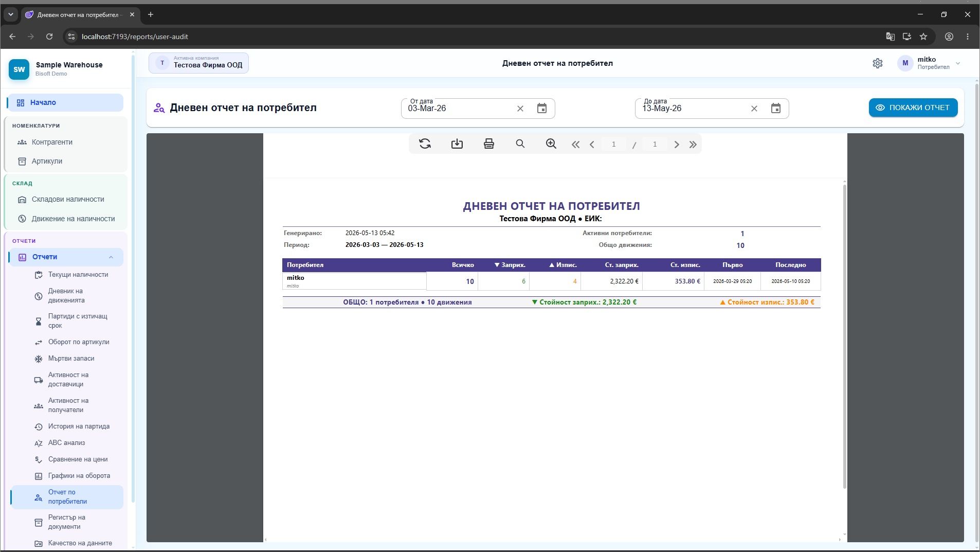Click the 2,322.20 € value cell
Image resolution: width=980 pixels, height=552 pixels.
(611, 281)
